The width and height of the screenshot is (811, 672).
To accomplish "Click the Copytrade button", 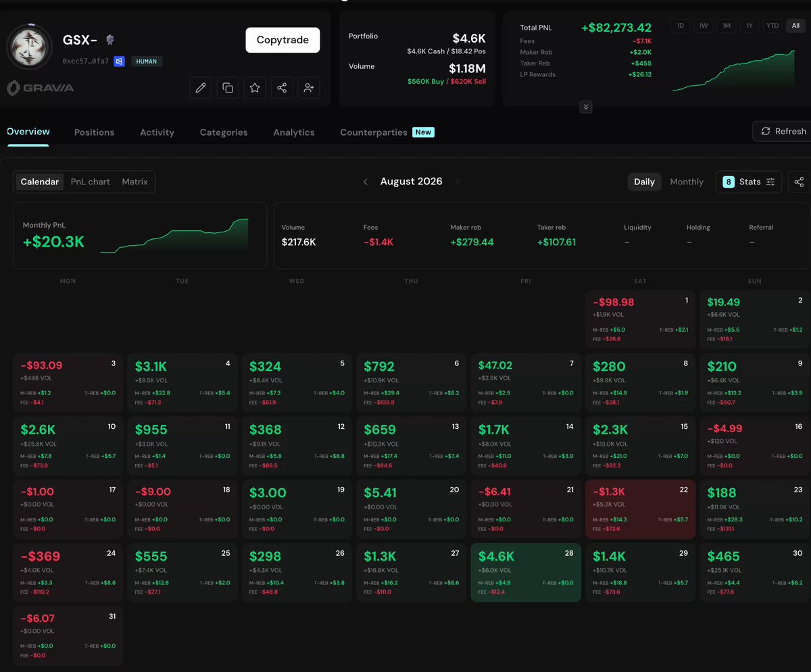I will coord(282,40).
